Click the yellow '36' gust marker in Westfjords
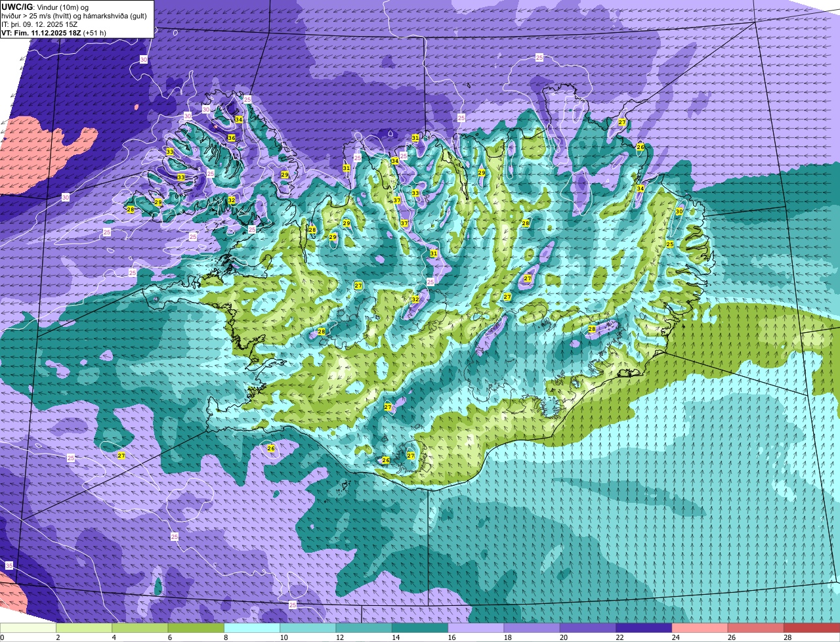This screenshot has height=642, width=840. coord(231,138)
